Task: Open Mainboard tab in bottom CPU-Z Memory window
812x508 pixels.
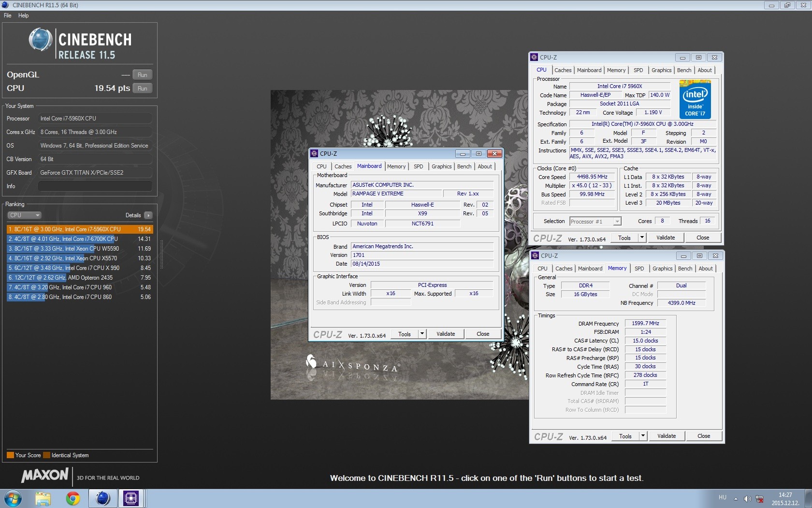Action: (x=590, y=269)
